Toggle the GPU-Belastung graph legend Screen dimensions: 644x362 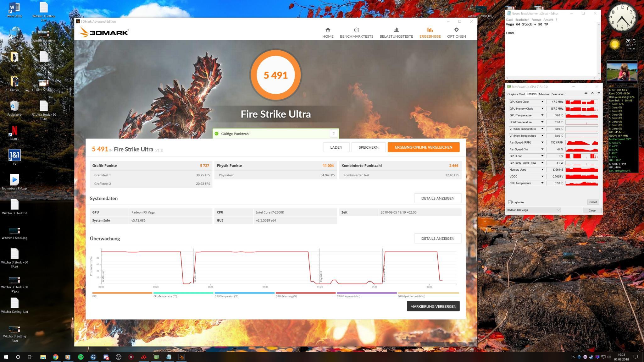coord(305,295)
